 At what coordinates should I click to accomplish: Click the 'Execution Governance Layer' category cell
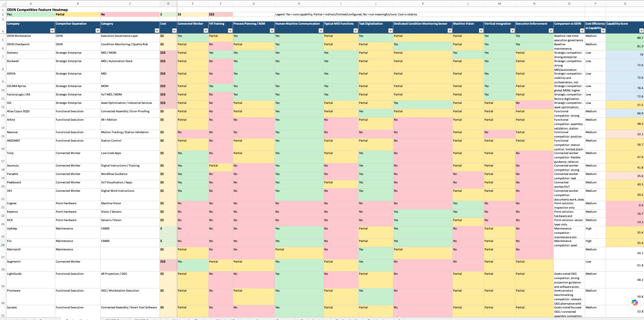point(130,38)
